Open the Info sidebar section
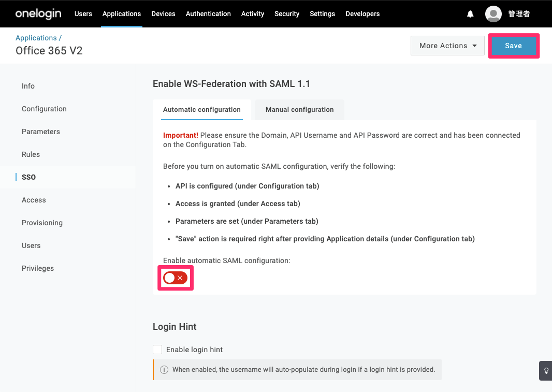The height and width of the screenshot is (392, 552). point(28,86)
